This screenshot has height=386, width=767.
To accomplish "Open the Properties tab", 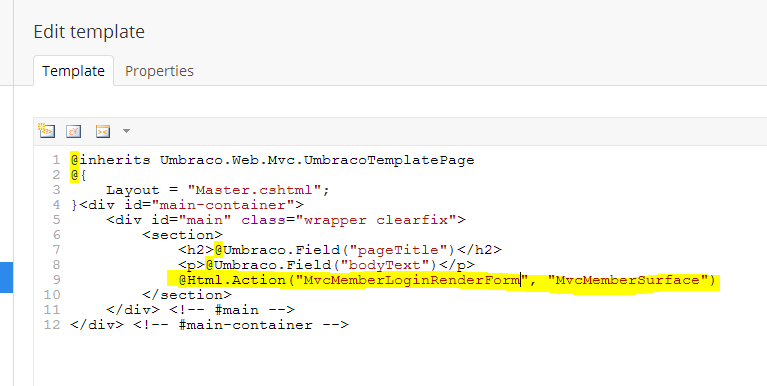I will pyautogui.click(x=159, y=71).
